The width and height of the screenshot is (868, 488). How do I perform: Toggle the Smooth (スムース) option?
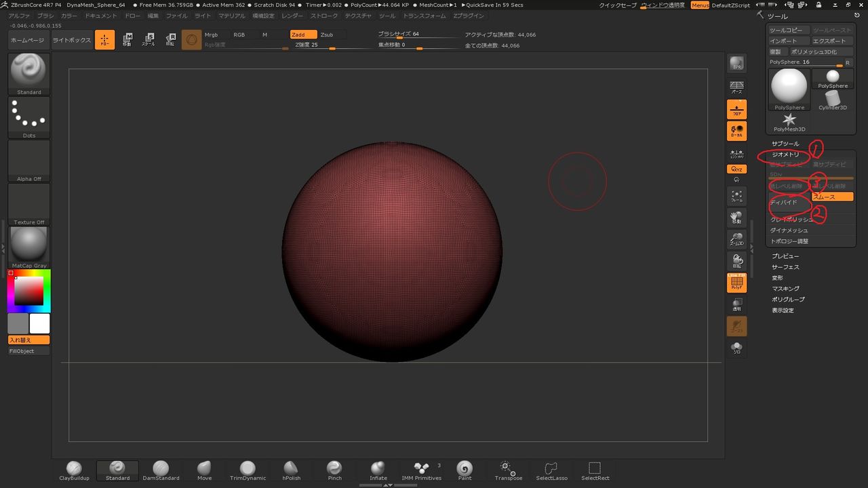click(833, 197)
